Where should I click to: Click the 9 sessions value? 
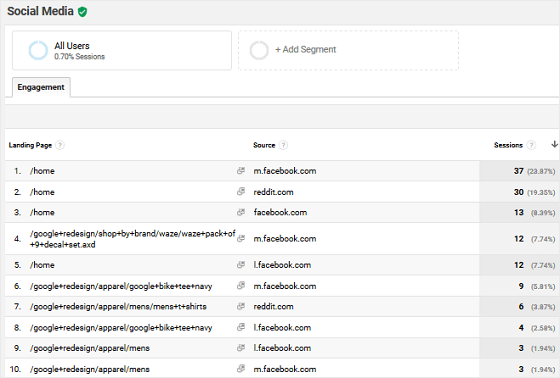(x=521, y=286)
